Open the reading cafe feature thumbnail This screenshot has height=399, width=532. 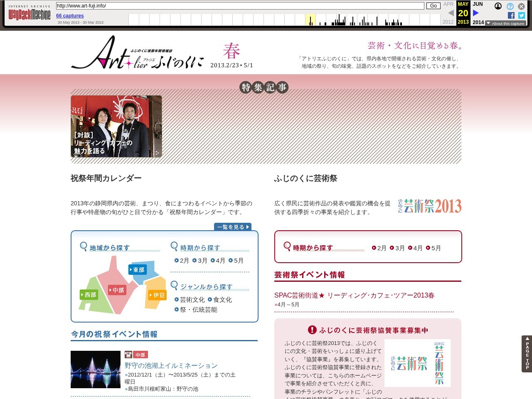click(x=116, y=126)
